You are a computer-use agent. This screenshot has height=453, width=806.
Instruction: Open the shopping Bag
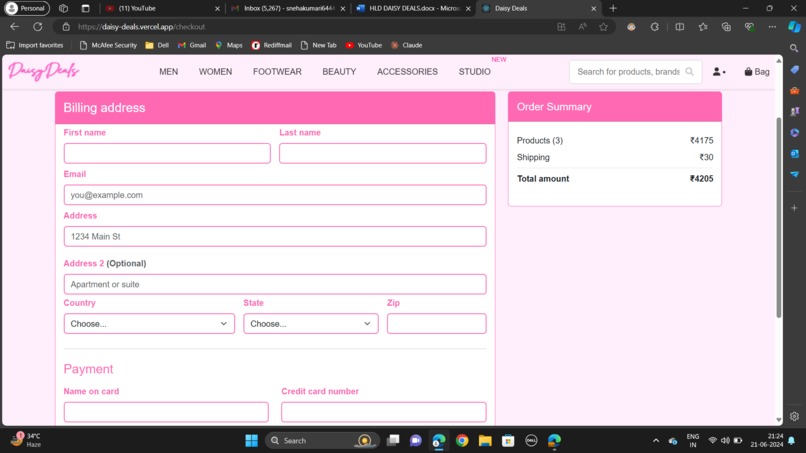click(757, 72)
